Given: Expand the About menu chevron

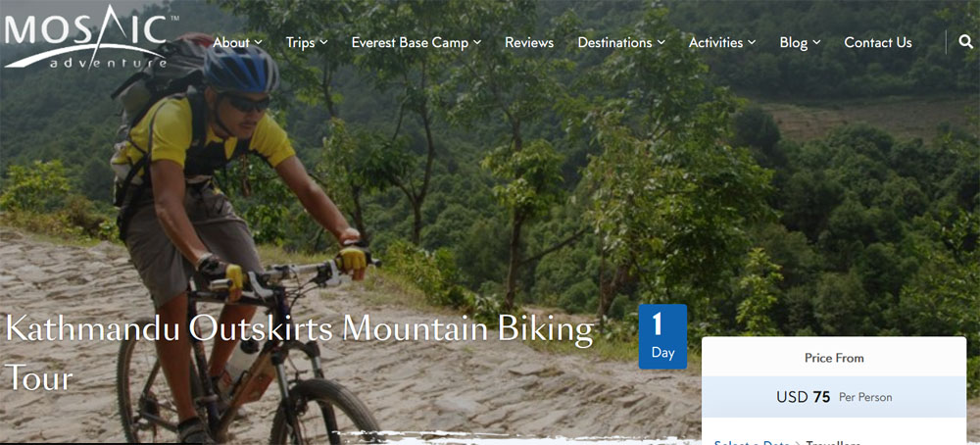Looking at the screenshot, I should [x=258, y=42].
